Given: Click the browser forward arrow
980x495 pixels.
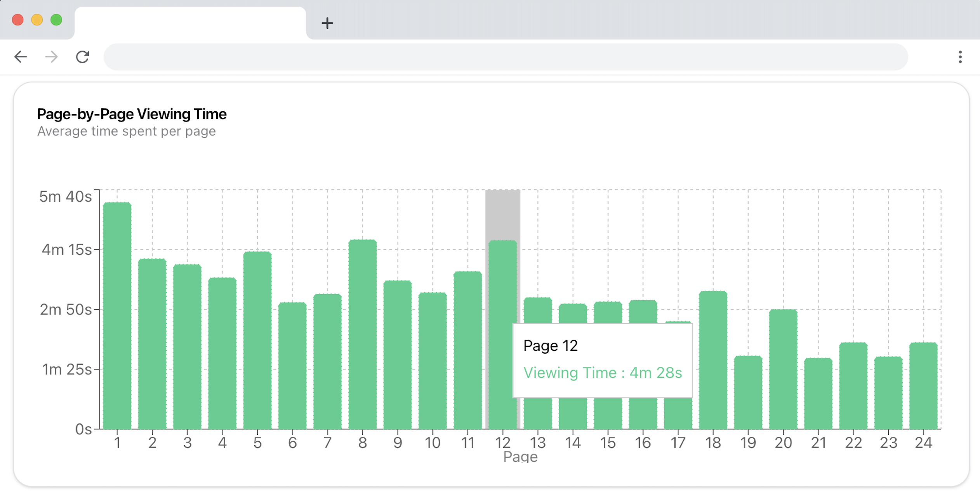Looking at the screenshot, I should [x=51, y=57].
